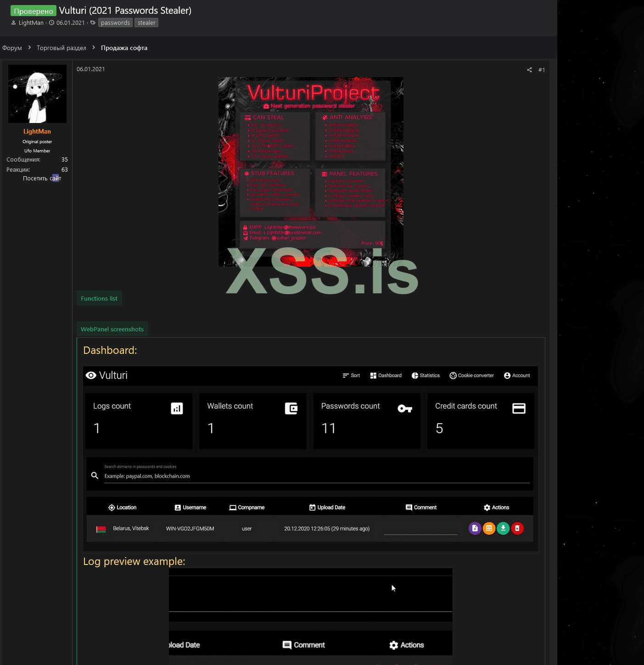Click the gear icon beside the Actions header in the dashboard table
Image resolution: width=644 pixels, height=665 pixels.
click(487, 508)
